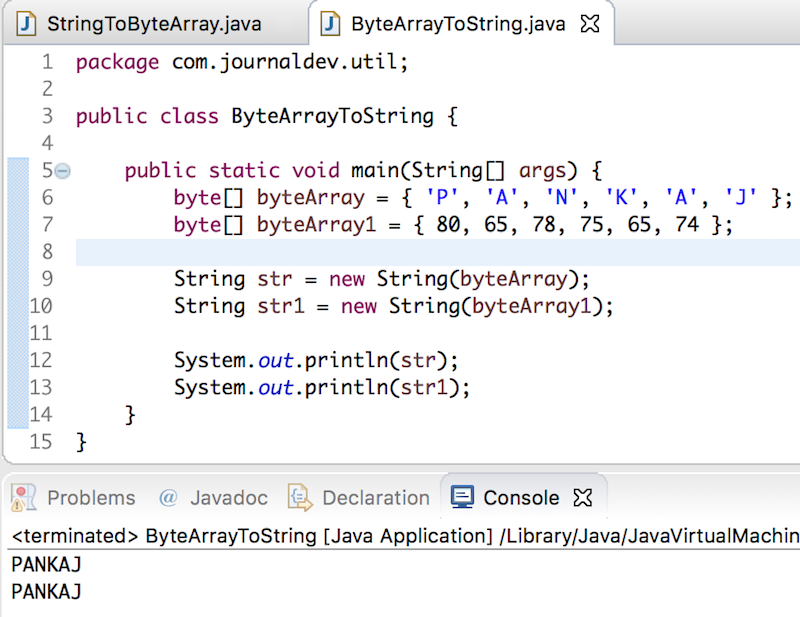
Task: Place the cursor on empty line 8
Action: 200,251
